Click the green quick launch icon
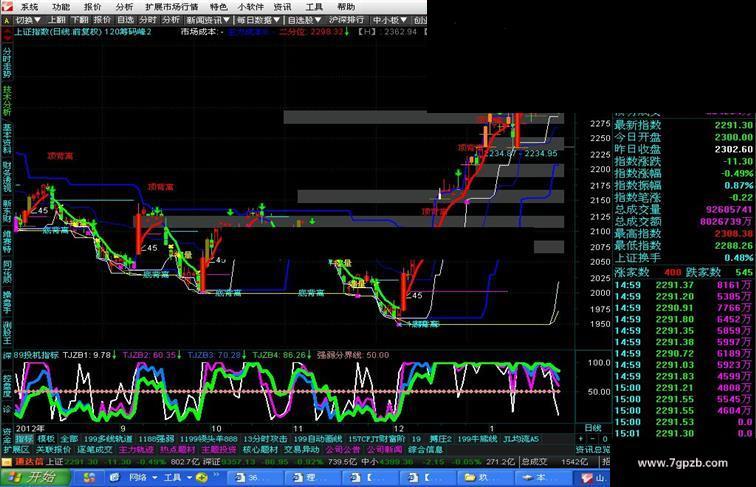Screen dimensions: 756x487 202,478
